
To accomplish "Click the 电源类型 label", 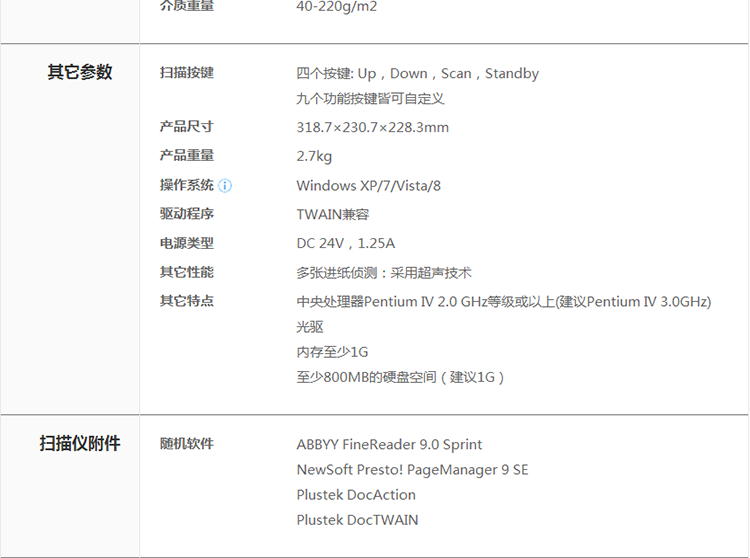I will click(187, 243).
